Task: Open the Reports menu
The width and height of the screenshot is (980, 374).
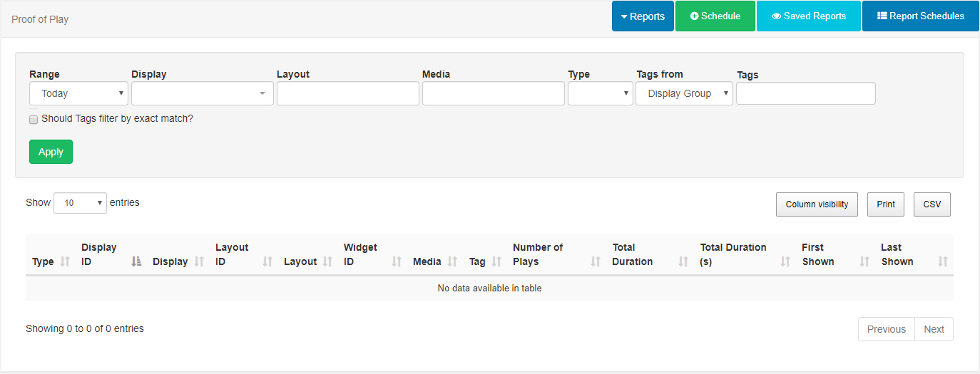Action: click(x=642, y=16)
